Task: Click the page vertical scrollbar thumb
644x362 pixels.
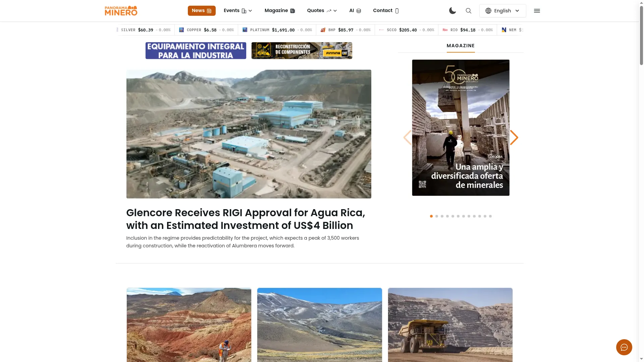Action: [641, 35]
